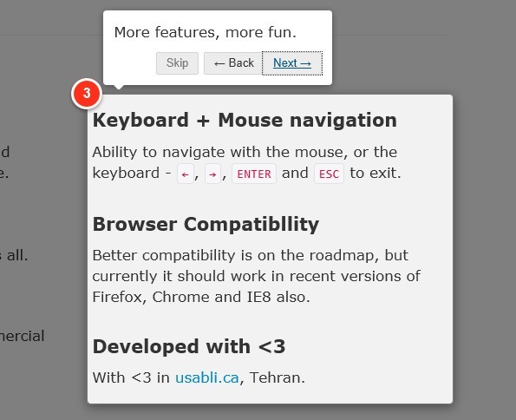Skip the intro tour
Screen dimensions: 516x420
click(177, 63)
